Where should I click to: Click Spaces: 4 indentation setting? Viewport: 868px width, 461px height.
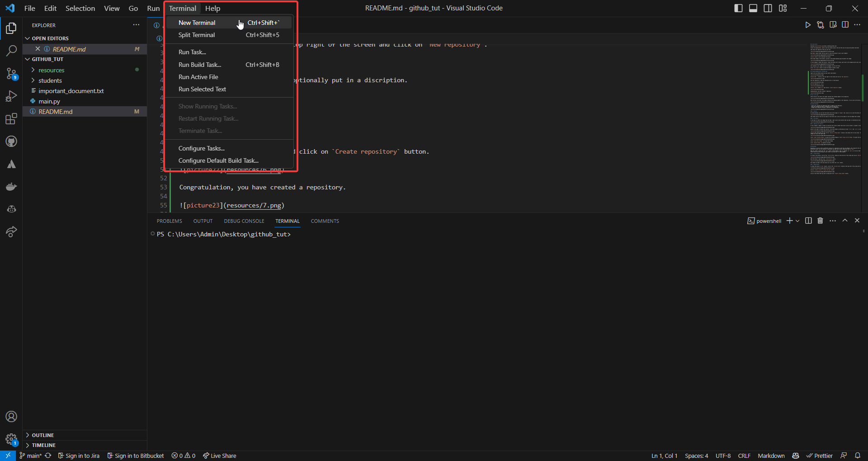click(x=696, y=456)
